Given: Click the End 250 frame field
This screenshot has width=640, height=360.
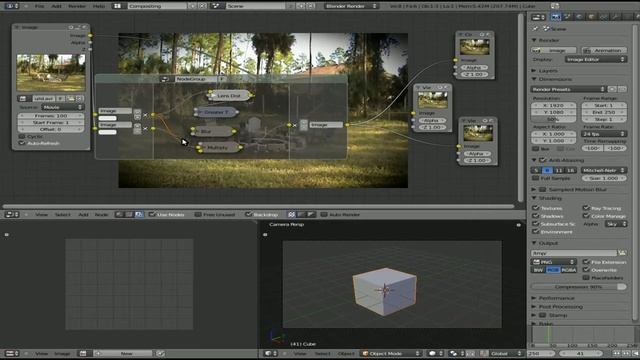Looking at the screenshot, I should click(604, 112).
